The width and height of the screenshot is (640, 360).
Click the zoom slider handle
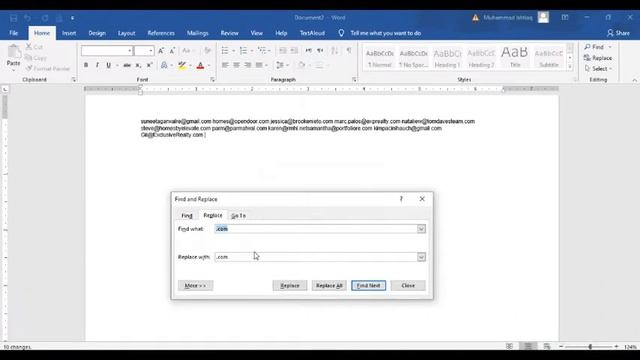pyautogui.click(x=590, y=347)
